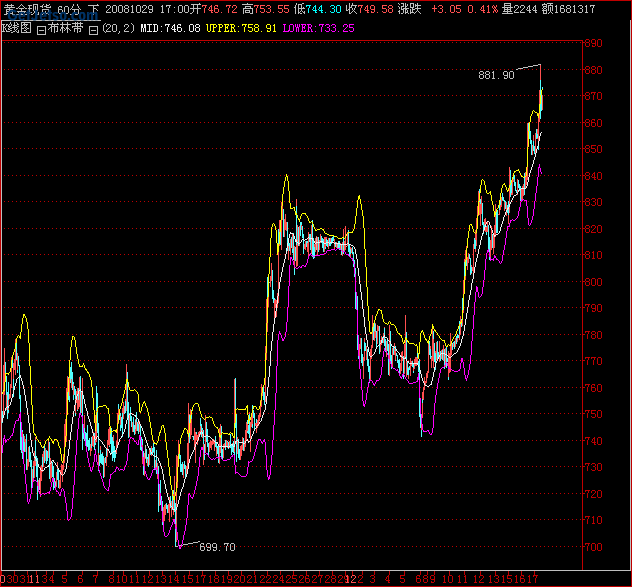Click the low price 744.30
This screenshot has width=632, height=587.
click(x=323, y=9)
